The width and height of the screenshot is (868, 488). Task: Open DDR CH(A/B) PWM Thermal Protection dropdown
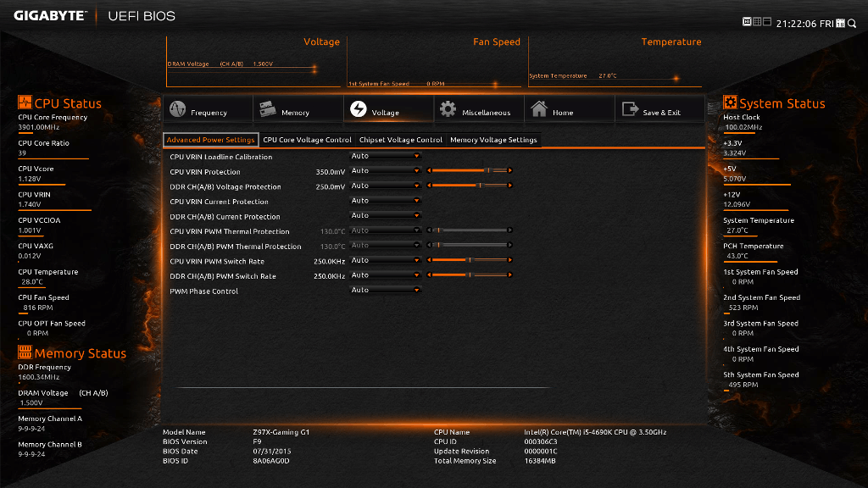386,246
